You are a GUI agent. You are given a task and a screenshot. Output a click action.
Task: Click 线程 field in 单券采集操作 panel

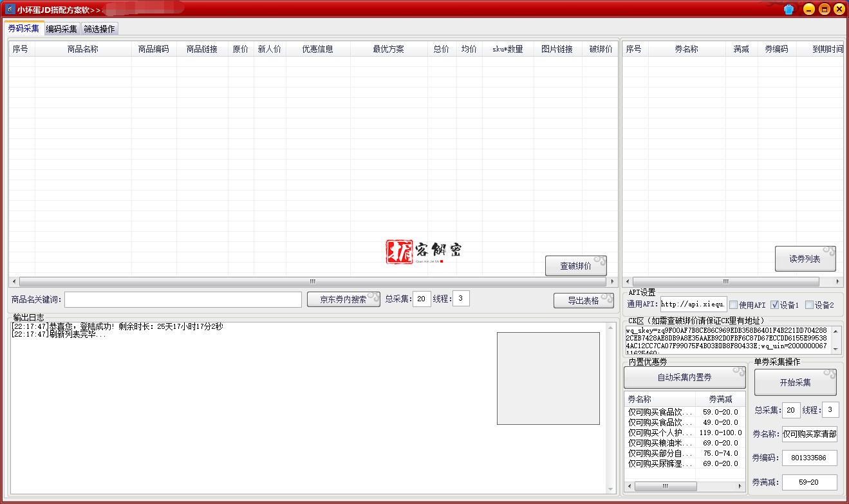click(831, 410)
